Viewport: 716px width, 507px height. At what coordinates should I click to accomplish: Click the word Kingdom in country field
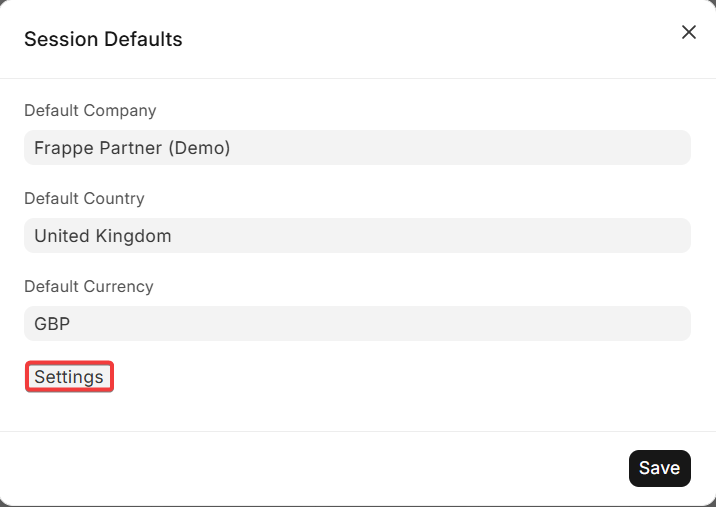(x=133, y=236)
